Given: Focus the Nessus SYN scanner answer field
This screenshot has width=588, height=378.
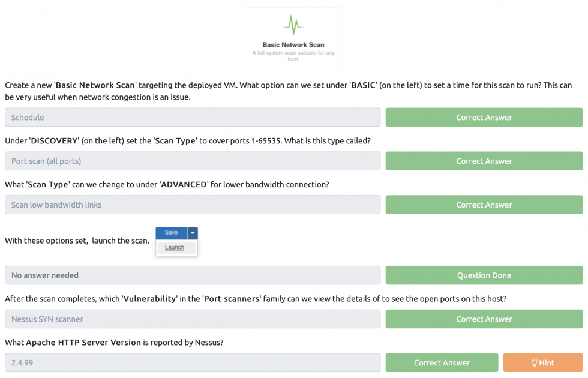Looking at the screenshot, I should [x=193, y=319].
